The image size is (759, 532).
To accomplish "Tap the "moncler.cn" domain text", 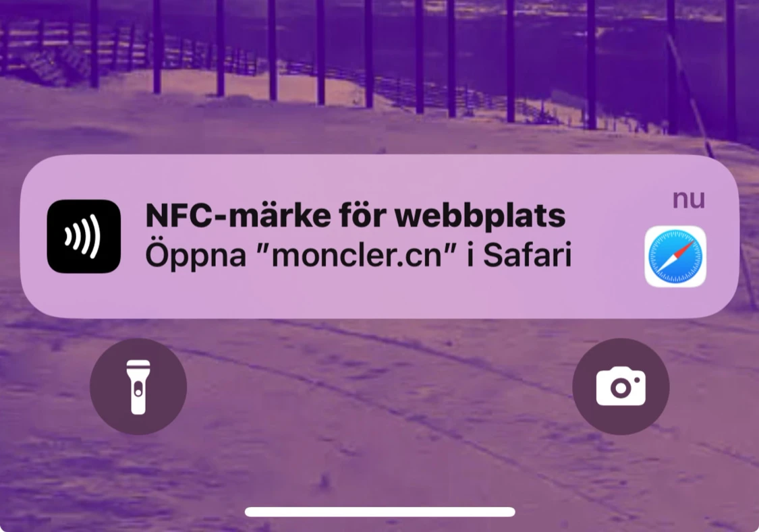I will [357, 256].
